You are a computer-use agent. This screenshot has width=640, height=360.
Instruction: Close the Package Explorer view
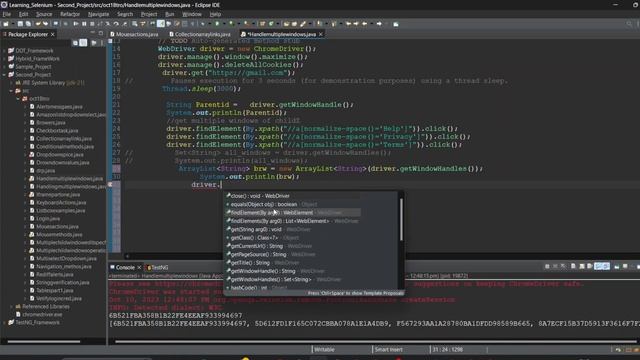pos(52,34)
